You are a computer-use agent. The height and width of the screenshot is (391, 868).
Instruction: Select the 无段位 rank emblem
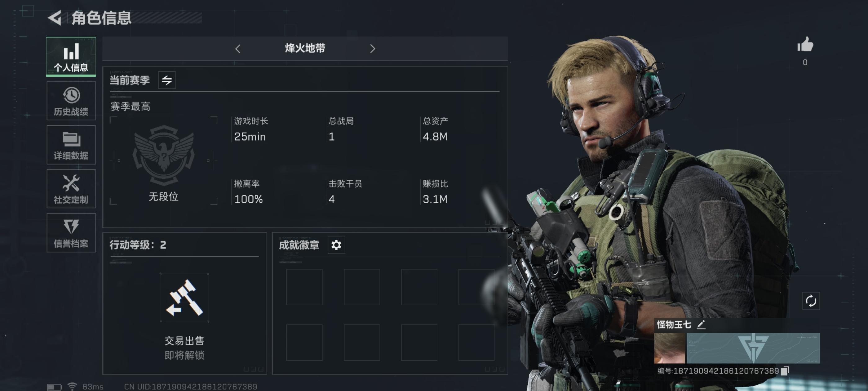coord(163,155)
